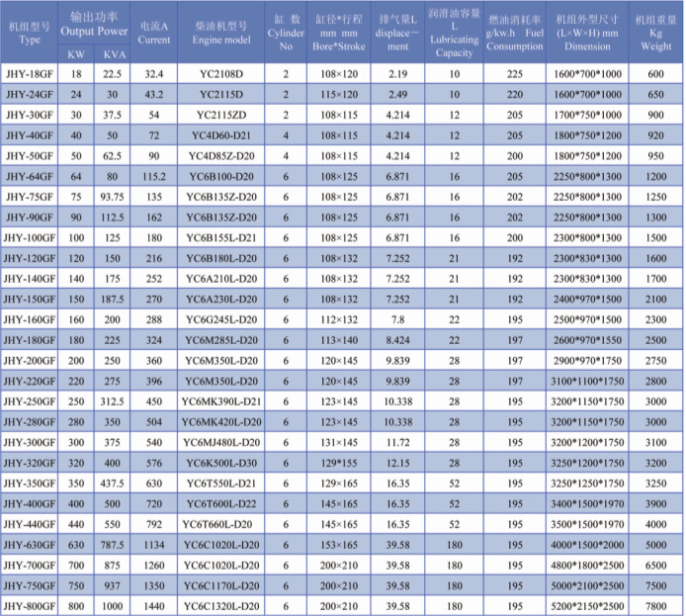686x616 pixels.
Task: Select the Engine model column header
Action: click(221, 33)
